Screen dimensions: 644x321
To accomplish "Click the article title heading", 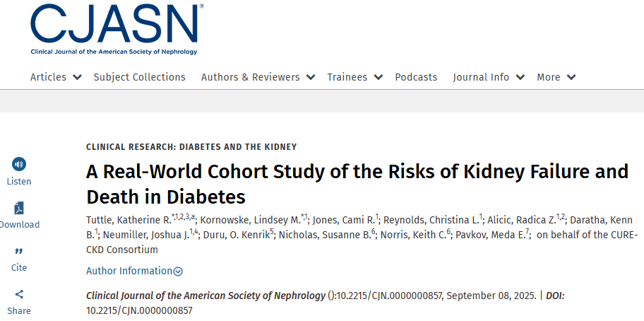I will (357, 183).
